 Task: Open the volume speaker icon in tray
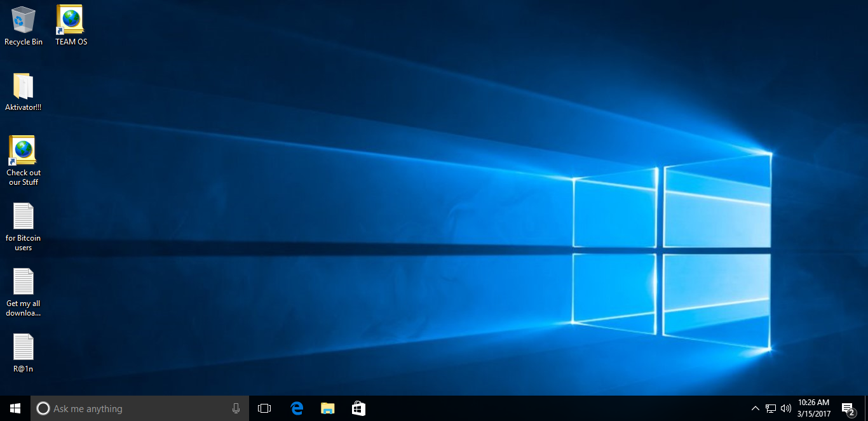(786, 408)
